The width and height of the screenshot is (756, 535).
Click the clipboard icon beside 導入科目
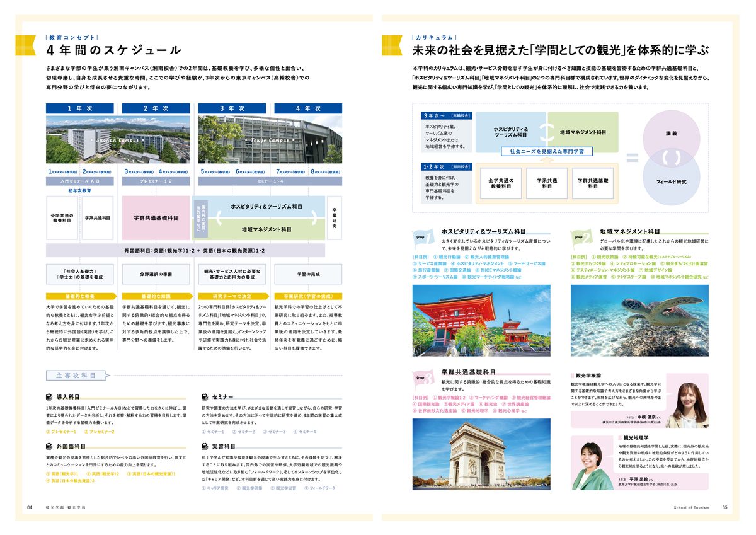[x=50, y=397]
